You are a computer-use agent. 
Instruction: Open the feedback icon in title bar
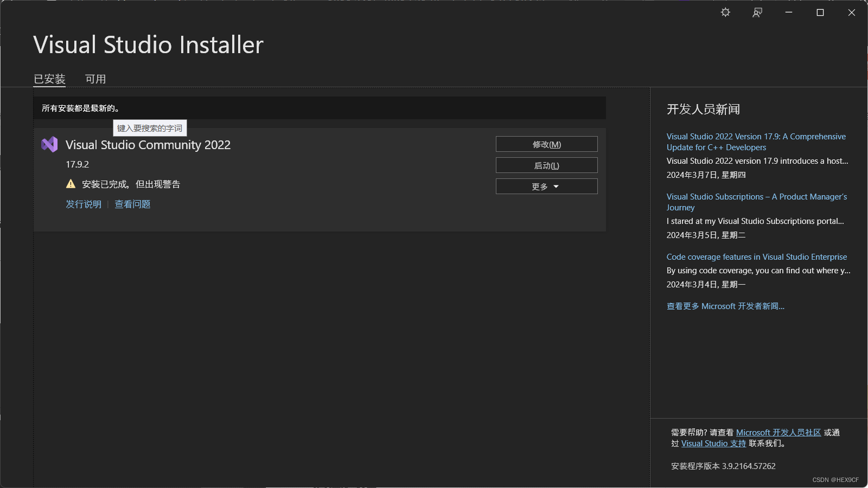(757, 12)
